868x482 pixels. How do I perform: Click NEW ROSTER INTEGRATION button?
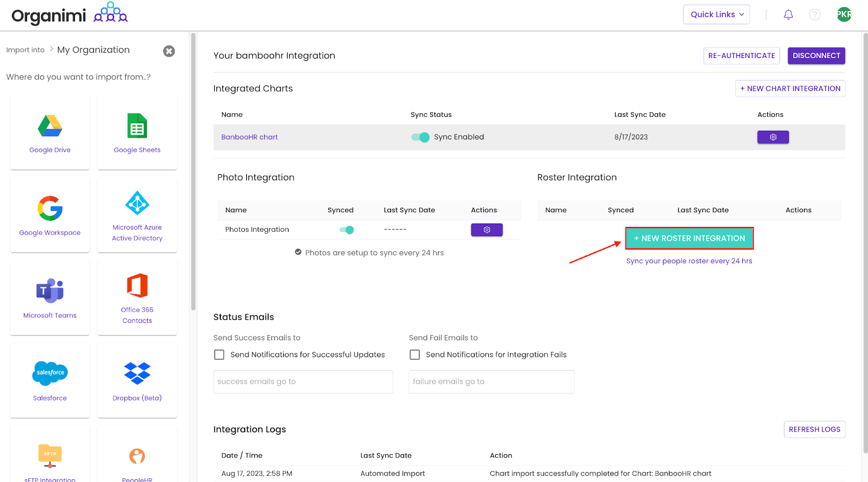[690, 238]
